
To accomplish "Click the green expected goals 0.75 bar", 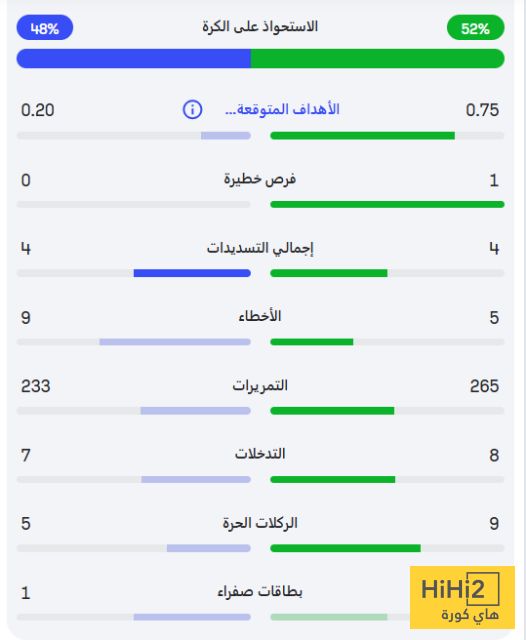I will point(362,136).
